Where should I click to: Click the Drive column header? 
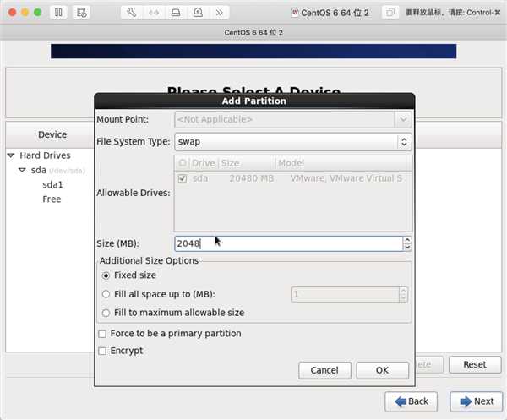point(204,163)
